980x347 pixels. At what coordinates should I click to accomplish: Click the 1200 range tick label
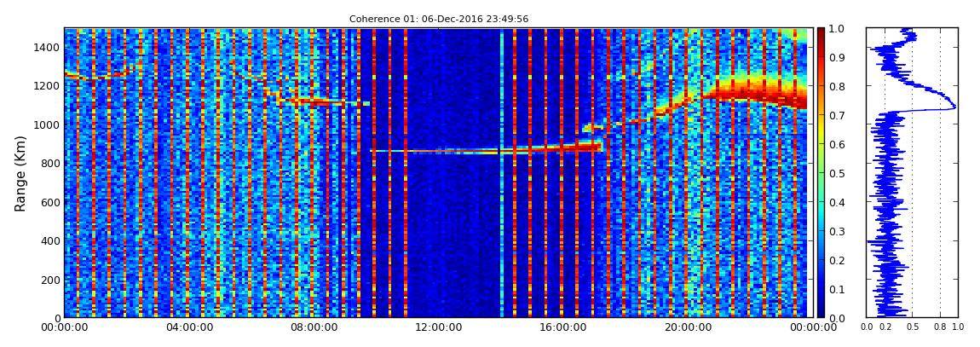[x=46, y=86]
